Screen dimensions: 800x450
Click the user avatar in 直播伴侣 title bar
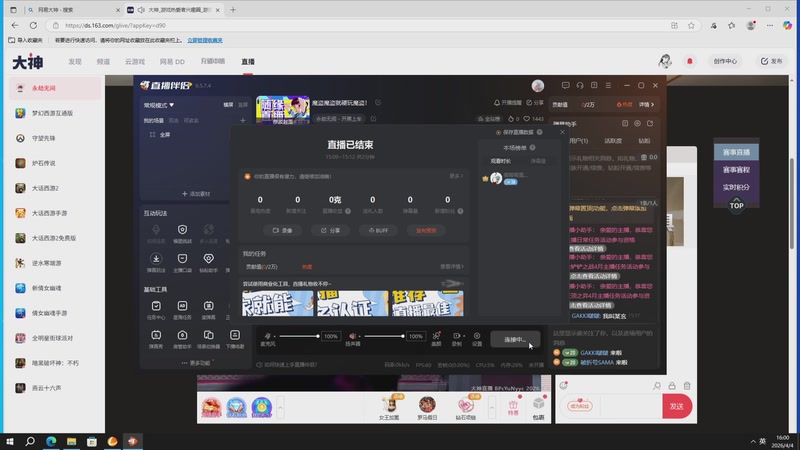[538, 85]
